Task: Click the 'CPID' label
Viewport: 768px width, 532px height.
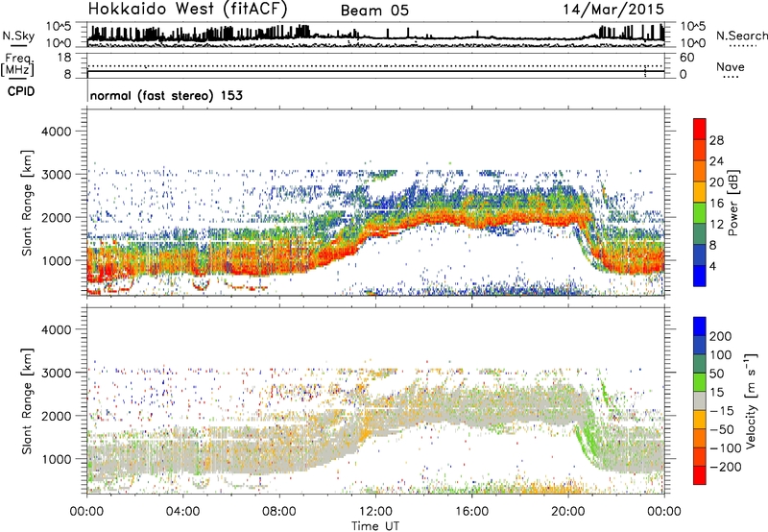Action: (x=21, y=91)
